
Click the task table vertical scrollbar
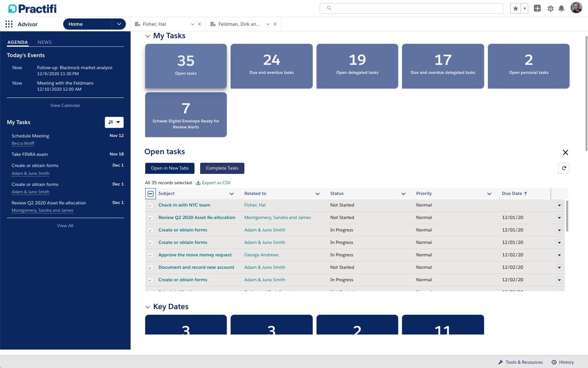[567, 216]
